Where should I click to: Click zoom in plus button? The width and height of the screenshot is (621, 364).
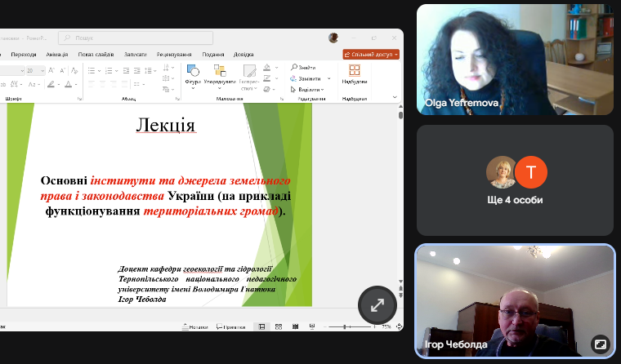375,326
